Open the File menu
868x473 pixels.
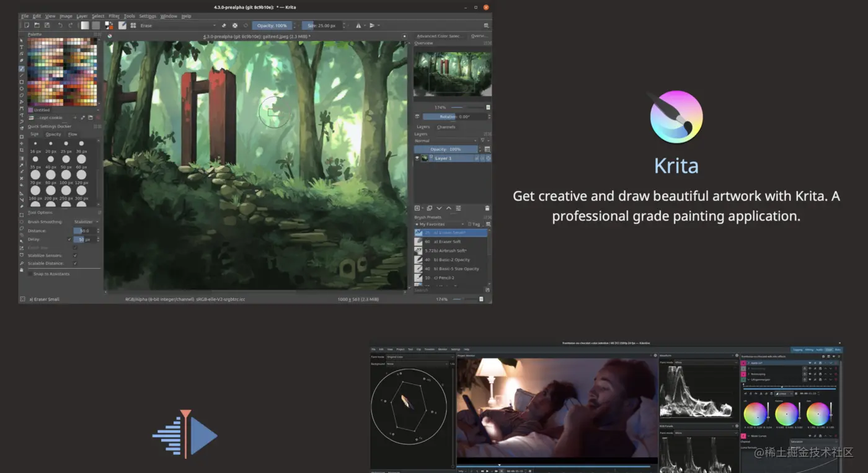[x=25, y=16]
